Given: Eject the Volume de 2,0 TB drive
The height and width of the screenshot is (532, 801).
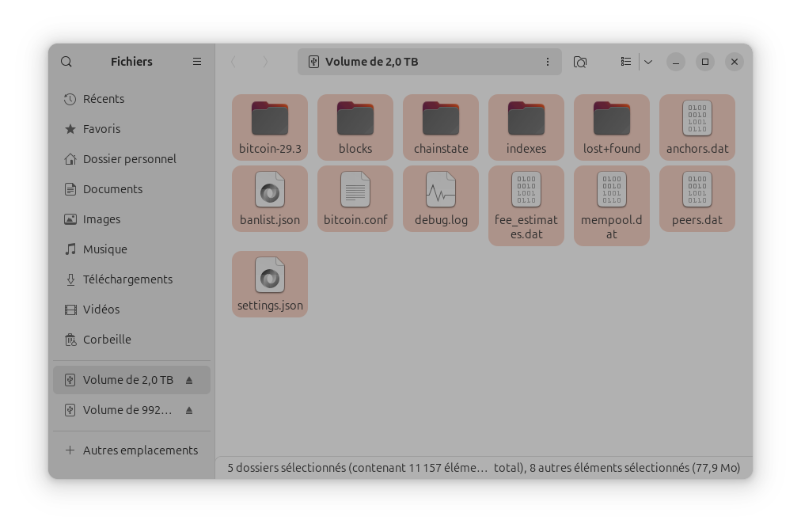Looking at the screenshot, I should click(x=189, y=380).
